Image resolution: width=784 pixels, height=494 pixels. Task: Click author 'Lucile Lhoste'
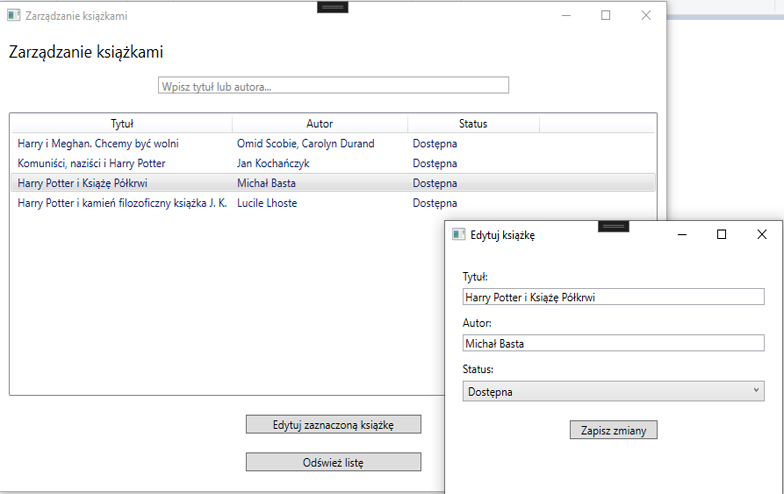click(267, 203)
